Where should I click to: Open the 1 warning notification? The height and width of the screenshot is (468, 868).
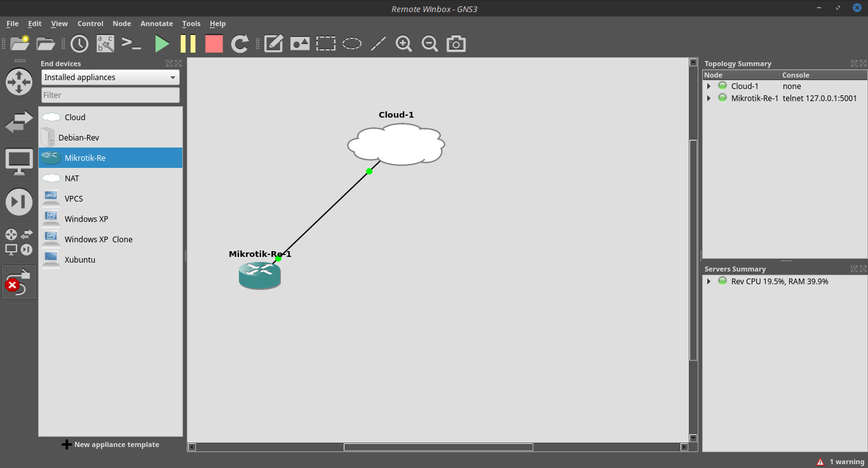(x=840, y=461)
